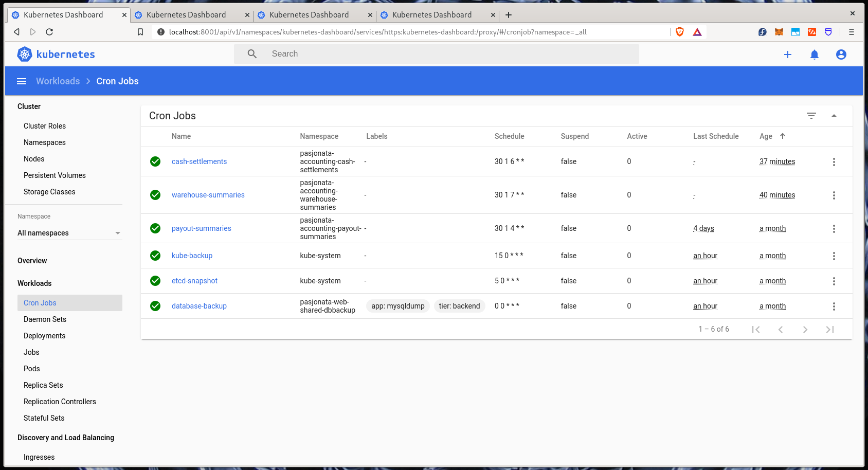Open actions menu for etcd-snapshot row
The height and width of the screenshot is (470, 868).
coord(834,281)
